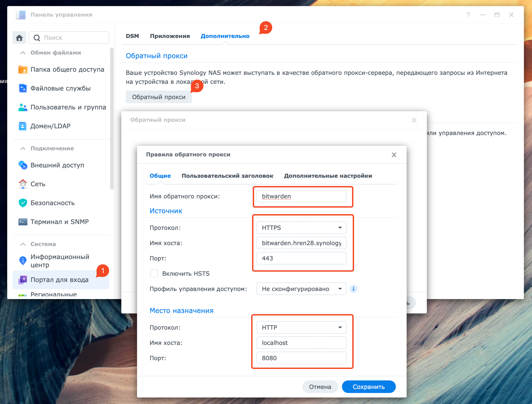Viewport: 532px width, 404px height.
Task: Select HTTP protocol from destination dropdown
Action: (300, 327)
